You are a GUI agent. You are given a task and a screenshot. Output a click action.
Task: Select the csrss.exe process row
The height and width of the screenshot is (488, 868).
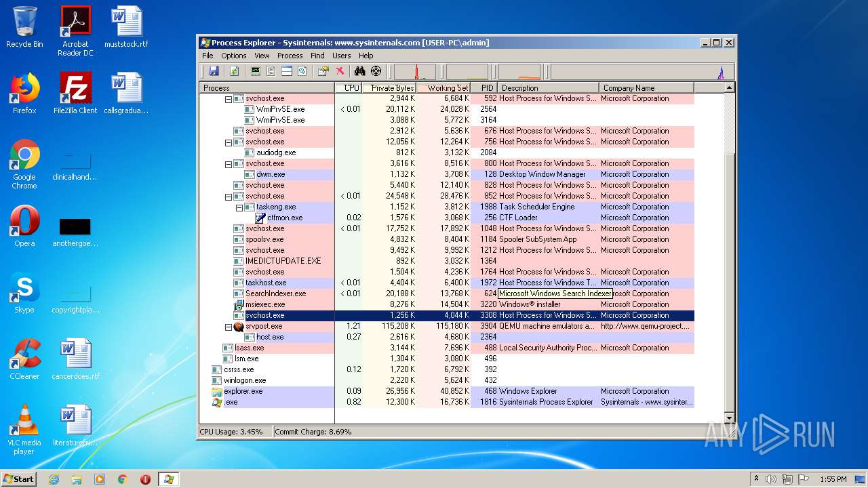coord(447,369)
